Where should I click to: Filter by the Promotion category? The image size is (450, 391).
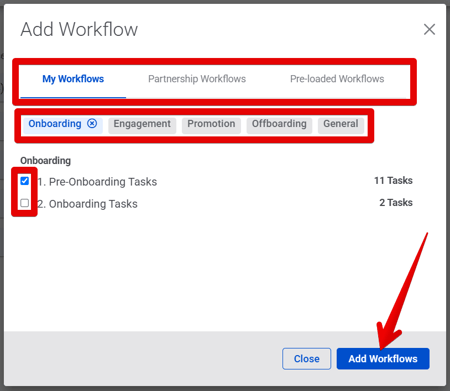(211, 124)
